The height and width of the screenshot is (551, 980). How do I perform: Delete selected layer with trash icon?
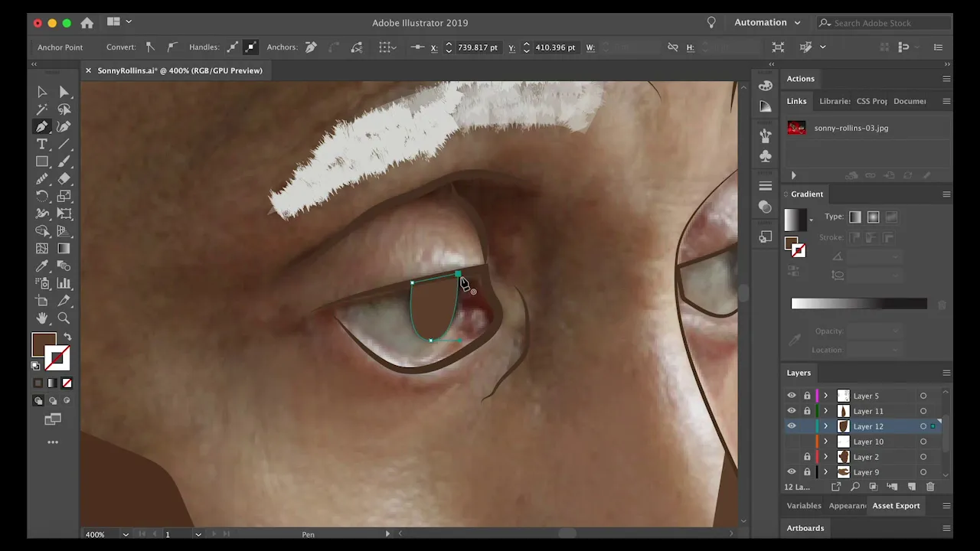[930, 487]
